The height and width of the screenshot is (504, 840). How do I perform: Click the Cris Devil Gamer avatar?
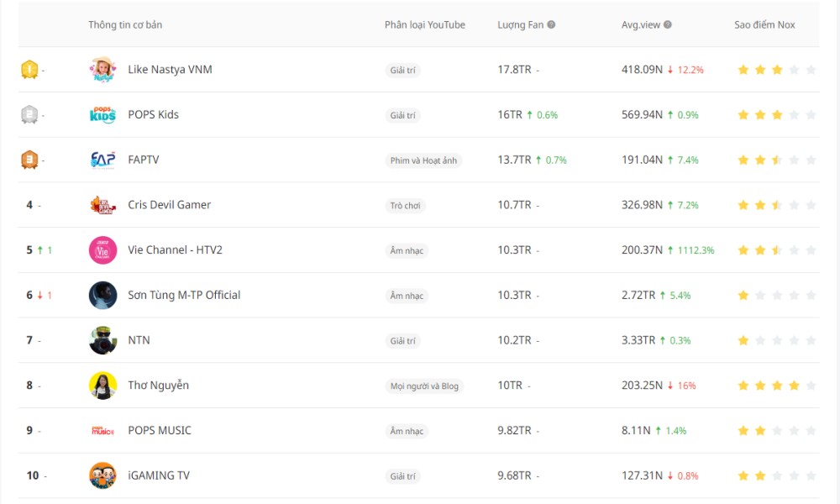point(102,205)
